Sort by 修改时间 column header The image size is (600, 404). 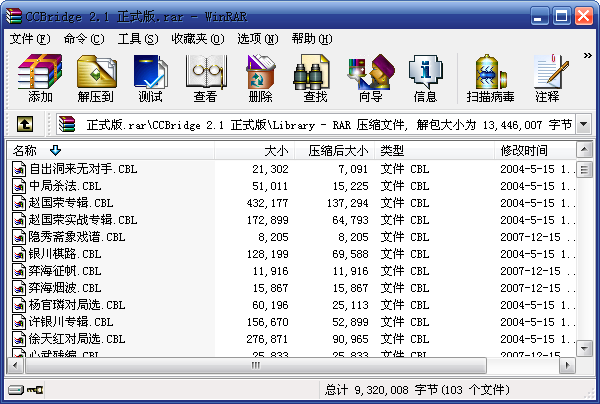click(x=535, y=151)
